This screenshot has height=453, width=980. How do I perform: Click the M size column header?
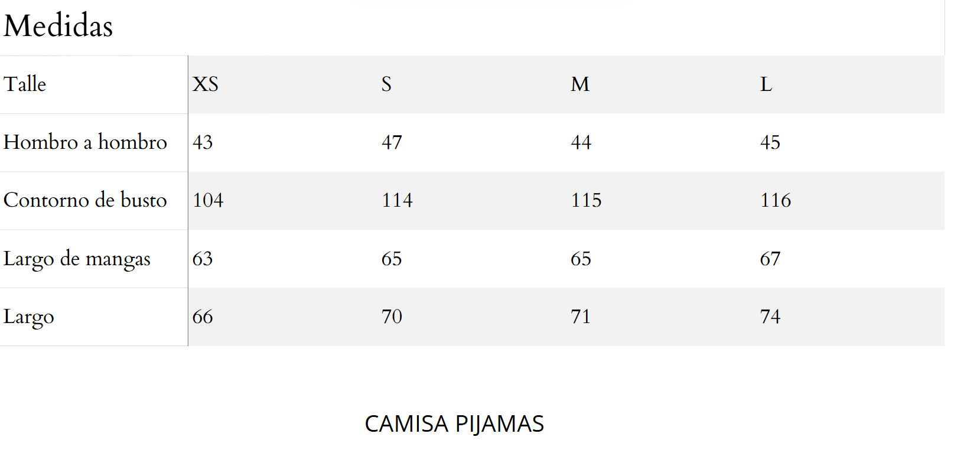[580, 84]
